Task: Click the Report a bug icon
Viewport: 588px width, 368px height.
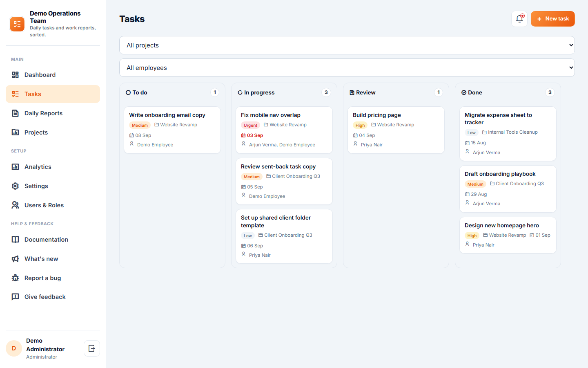Action: (x=15, y=278)
